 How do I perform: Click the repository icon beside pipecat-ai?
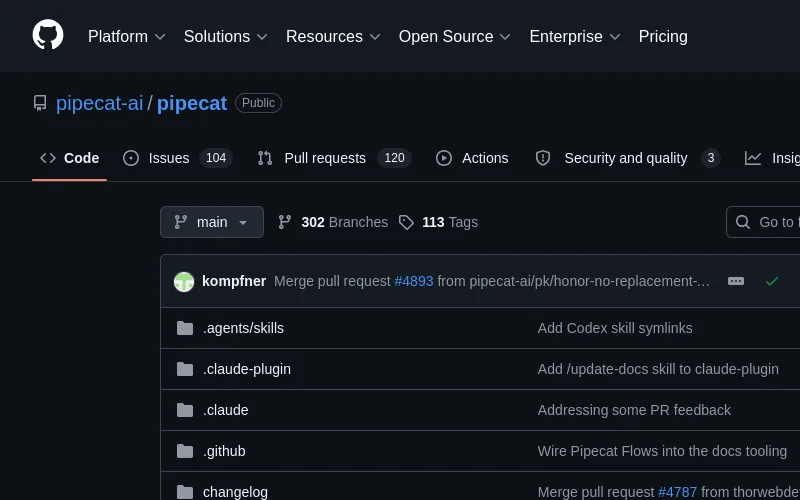40,103
